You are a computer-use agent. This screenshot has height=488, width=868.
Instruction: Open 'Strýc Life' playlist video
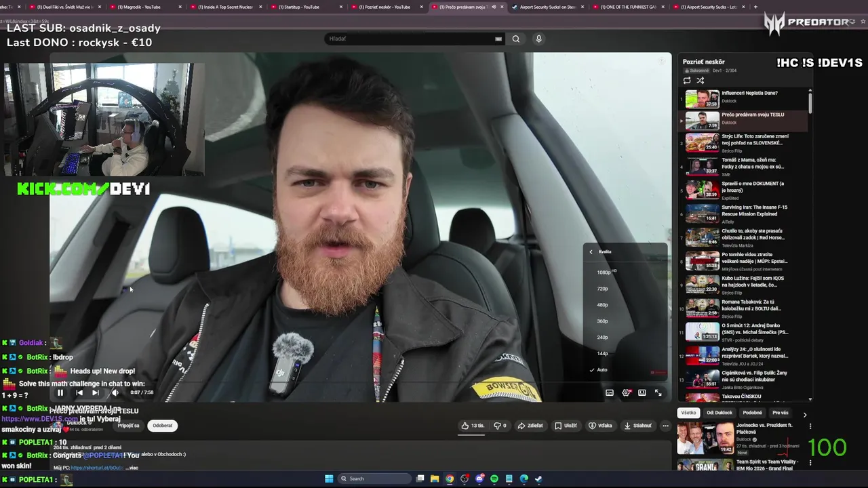(x=744, y=142)
